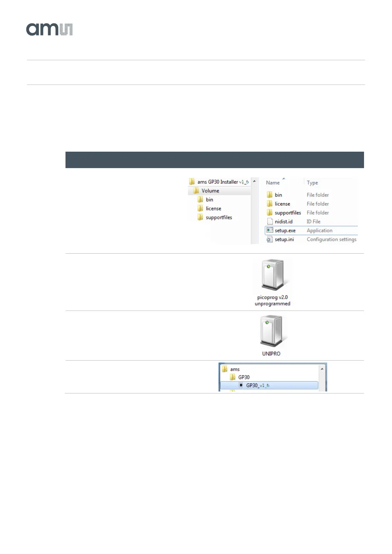The image size is (392, 554).
Task: Click 'Application' type cell
Action: pos(320,231)
